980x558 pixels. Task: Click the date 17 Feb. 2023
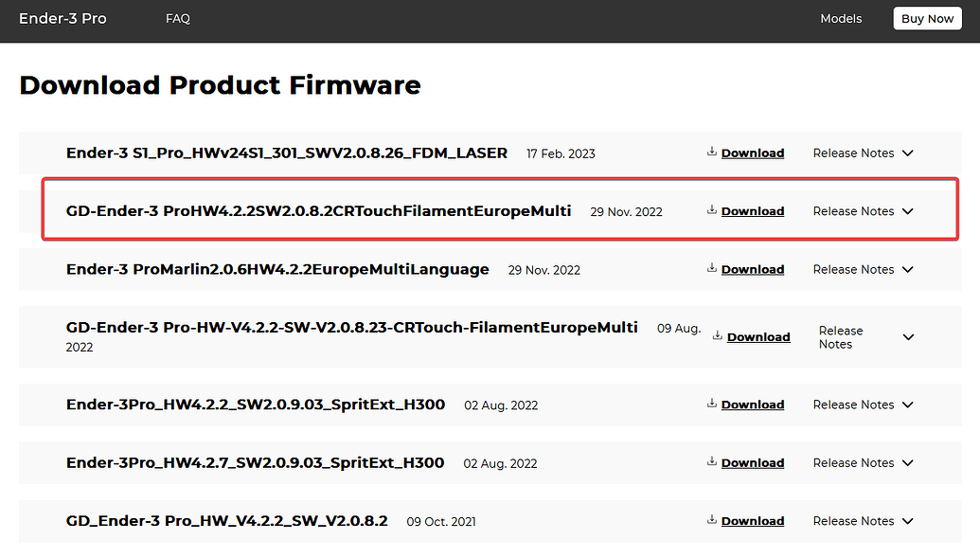[561, 153]
